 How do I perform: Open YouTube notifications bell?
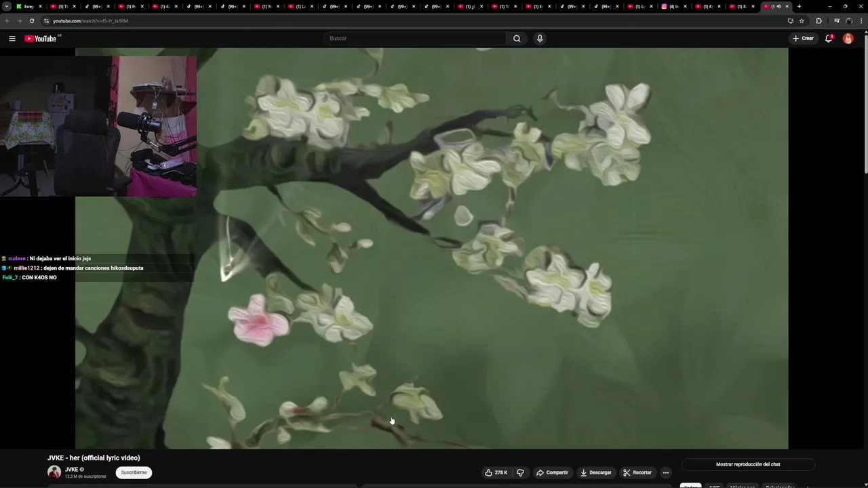pos(829,39)
